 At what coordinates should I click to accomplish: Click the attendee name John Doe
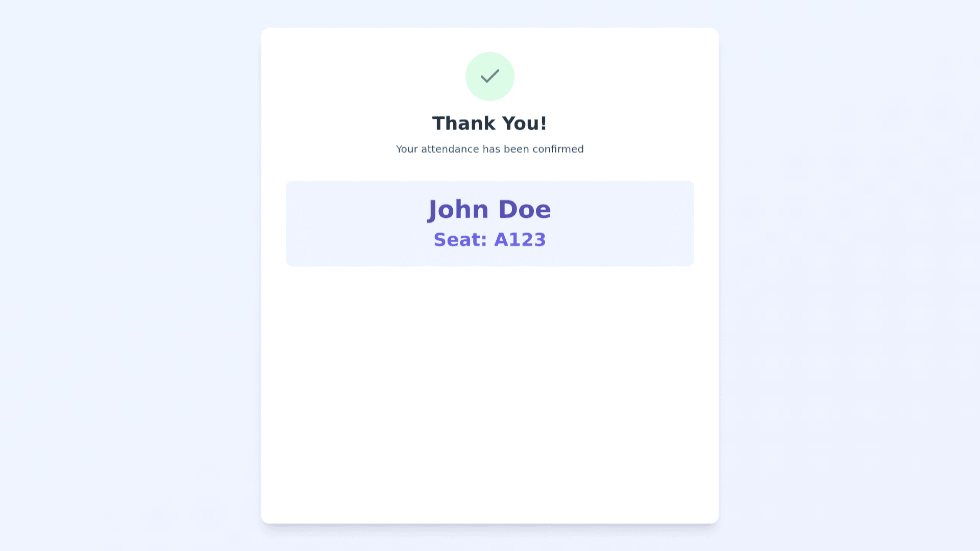[x=489, y=210]
